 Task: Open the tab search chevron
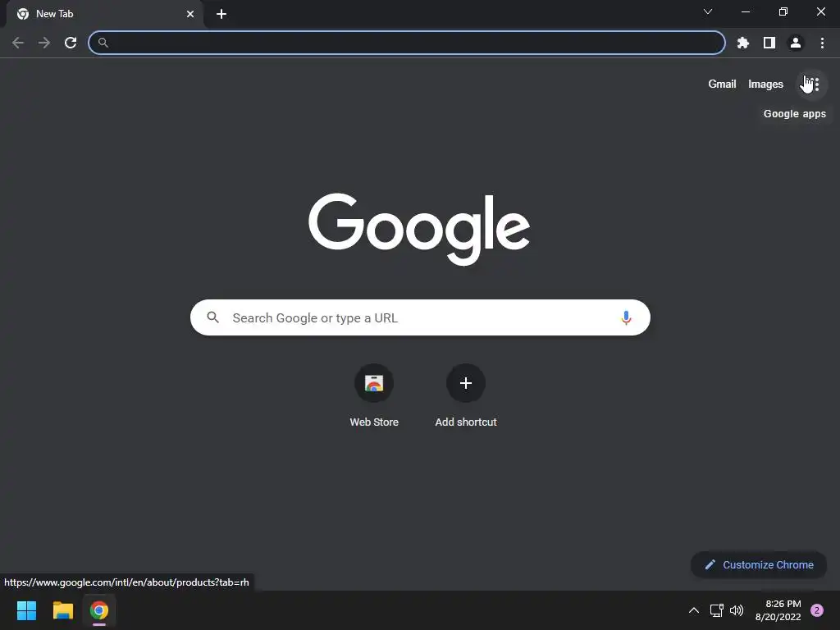[x=708, y=11]
